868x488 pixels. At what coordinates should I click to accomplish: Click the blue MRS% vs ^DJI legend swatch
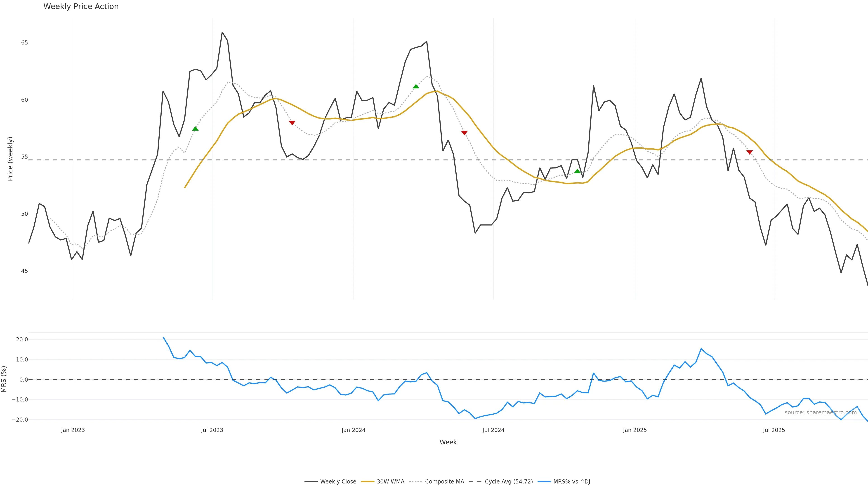545,482
